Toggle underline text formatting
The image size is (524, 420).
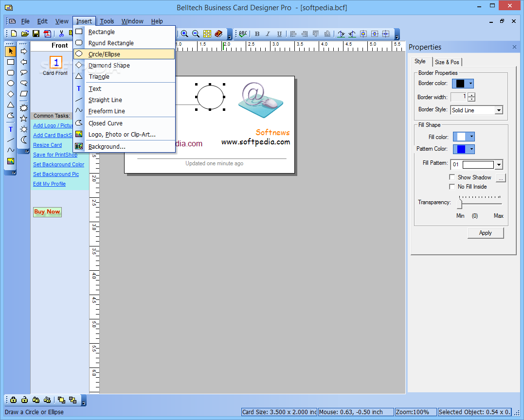pos(279,34)
